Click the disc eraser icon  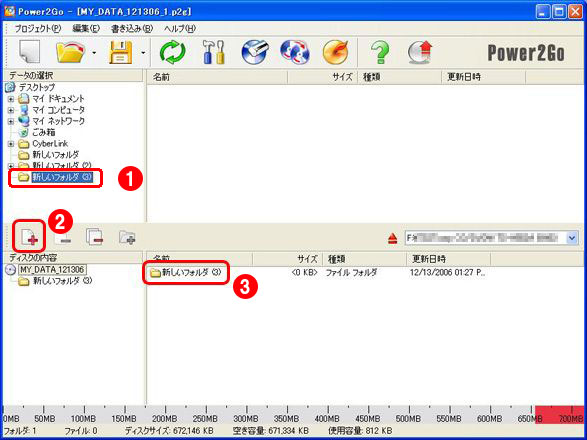point(255,52)
